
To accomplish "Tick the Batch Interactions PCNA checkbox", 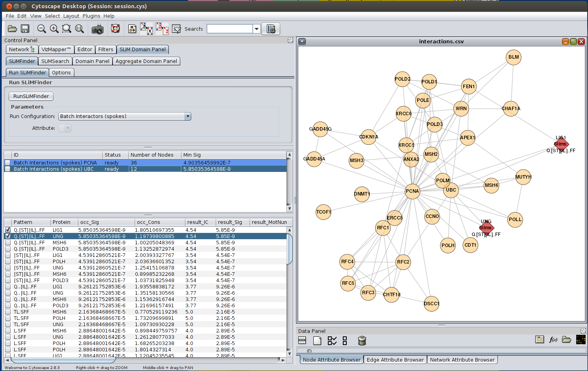I will [7, 162].
